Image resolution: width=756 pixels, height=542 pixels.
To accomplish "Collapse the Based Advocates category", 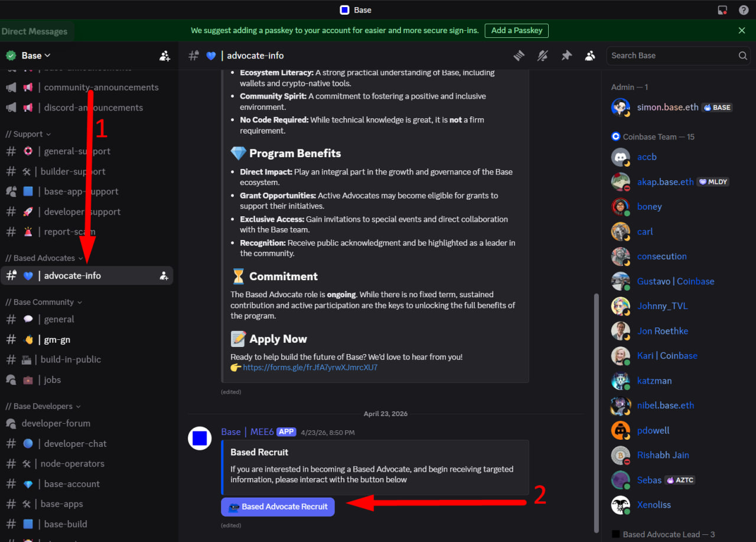I will pyautogui.click(x=44, y=258).
